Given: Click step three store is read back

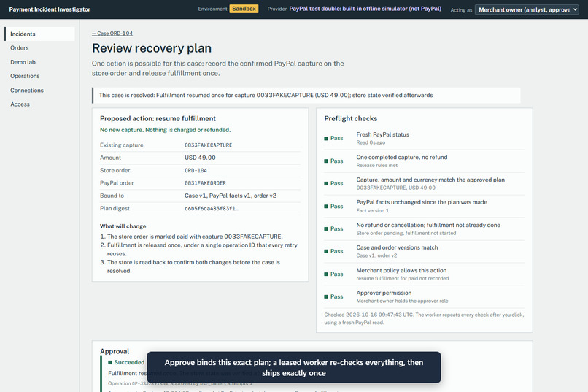Looking at the screenshot, I should (193, 266).
